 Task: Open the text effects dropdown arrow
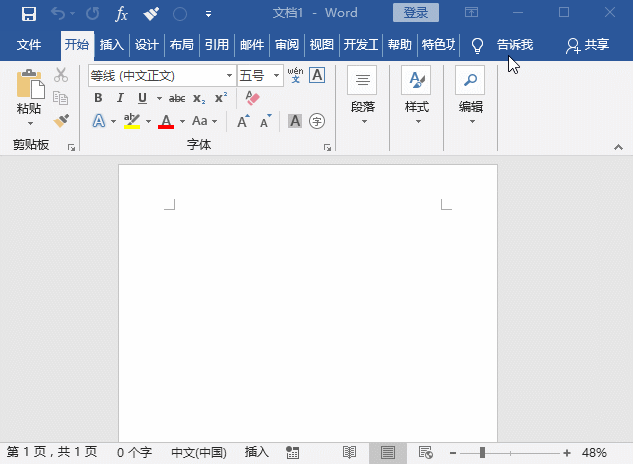click(x=113, y=121)
